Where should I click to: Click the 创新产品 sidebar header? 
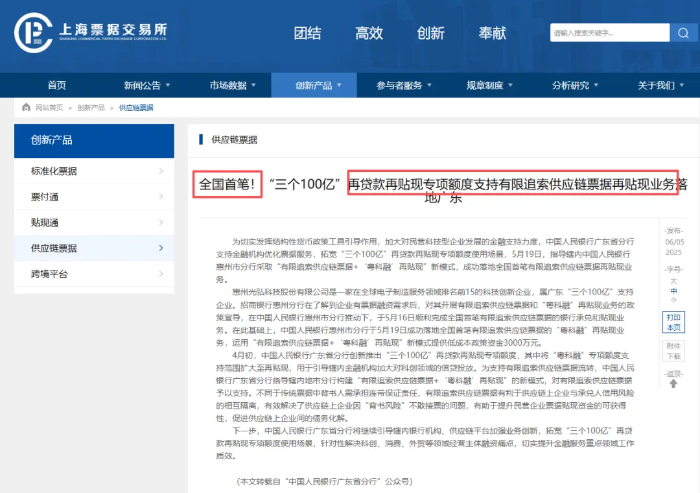tap(94, 141)
